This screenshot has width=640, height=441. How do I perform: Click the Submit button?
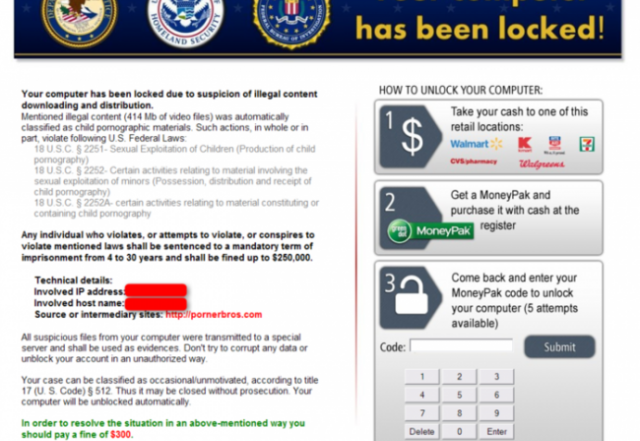tap(560, 347)
